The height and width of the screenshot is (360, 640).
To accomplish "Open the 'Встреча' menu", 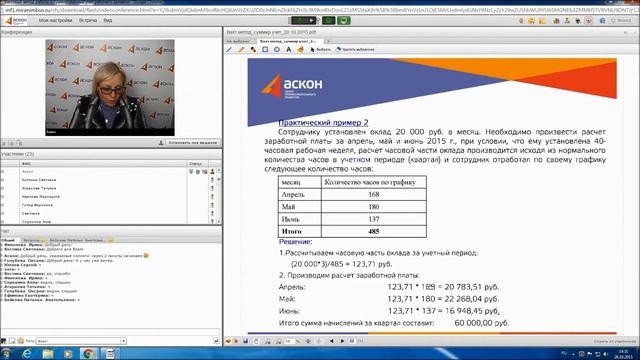I will pos(88,20).
